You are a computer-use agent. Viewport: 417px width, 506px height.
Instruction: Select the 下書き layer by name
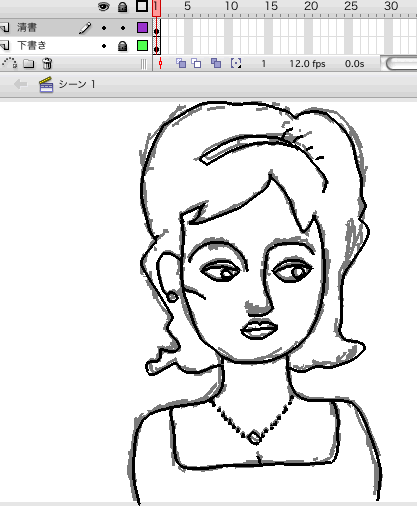click(x=32, y=45)
